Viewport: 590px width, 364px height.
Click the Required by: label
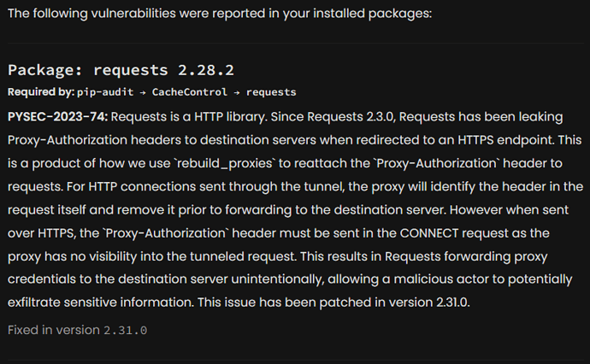click(41, 92)
